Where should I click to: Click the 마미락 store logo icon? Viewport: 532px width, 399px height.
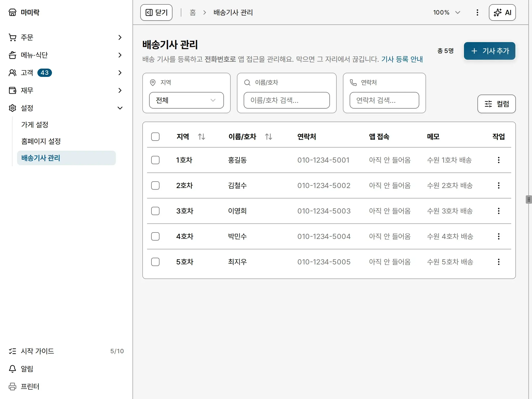(12, 12)
